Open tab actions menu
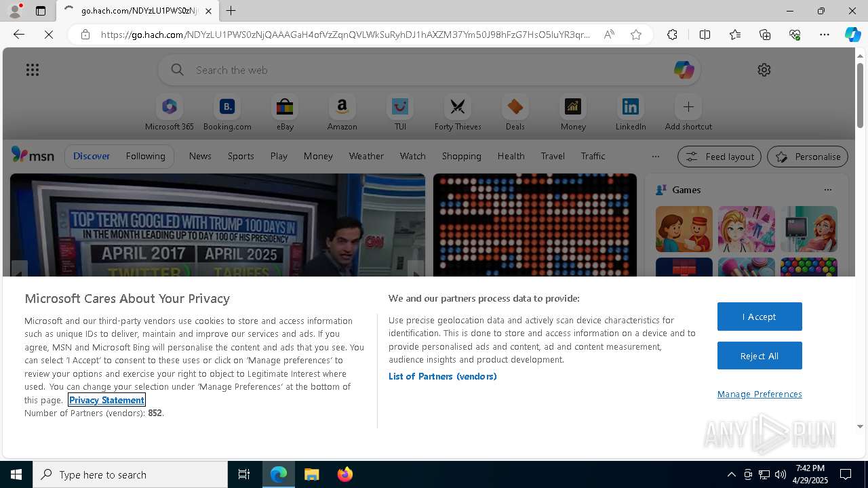The width and height of the screenshot is (868, 488). tap(41, 11)
